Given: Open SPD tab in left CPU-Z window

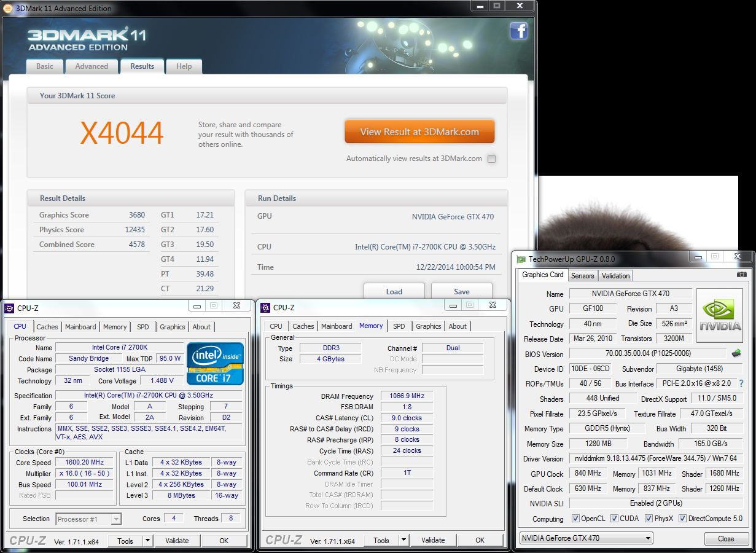Looking at the screenshot, I should point(143,327).
